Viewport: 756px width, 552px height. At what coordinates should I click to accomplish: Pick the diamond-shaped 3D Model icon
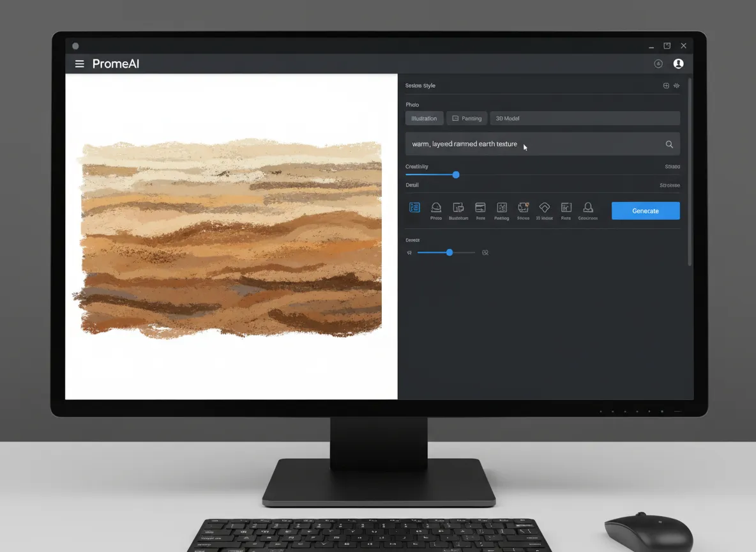544,208
